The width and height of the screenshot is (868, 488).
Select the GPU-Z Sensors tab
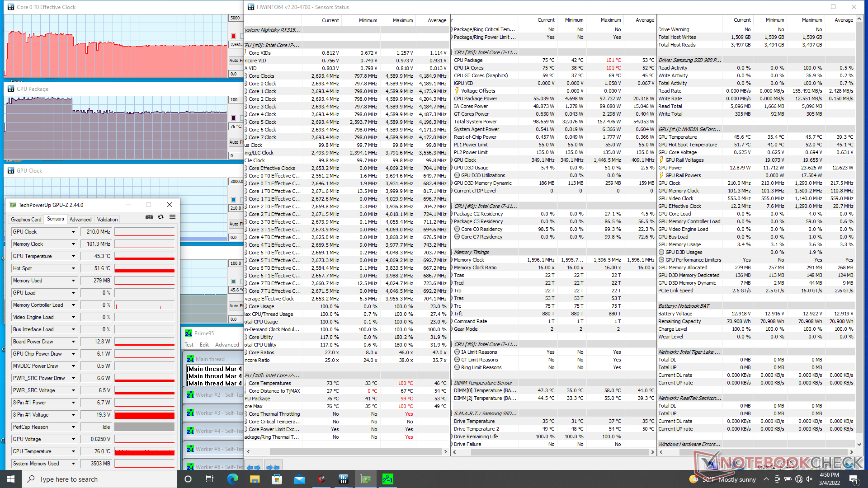(56, 219)
